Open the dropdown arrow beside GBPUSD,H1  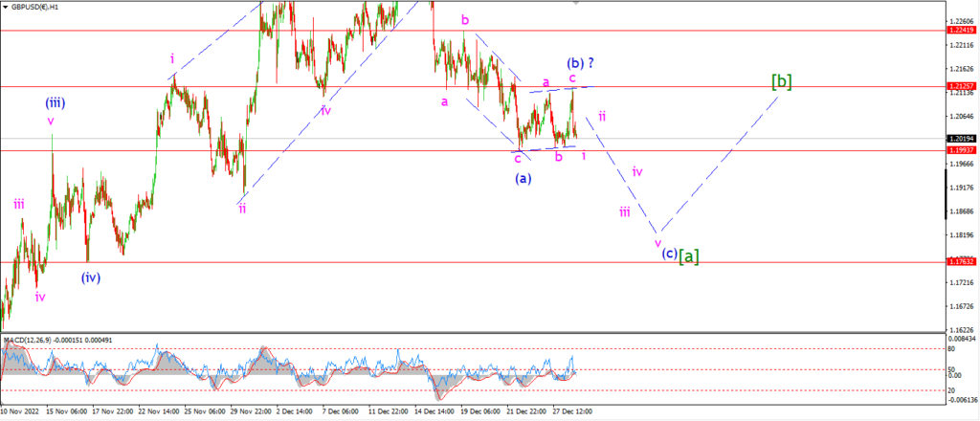[6, 7]
